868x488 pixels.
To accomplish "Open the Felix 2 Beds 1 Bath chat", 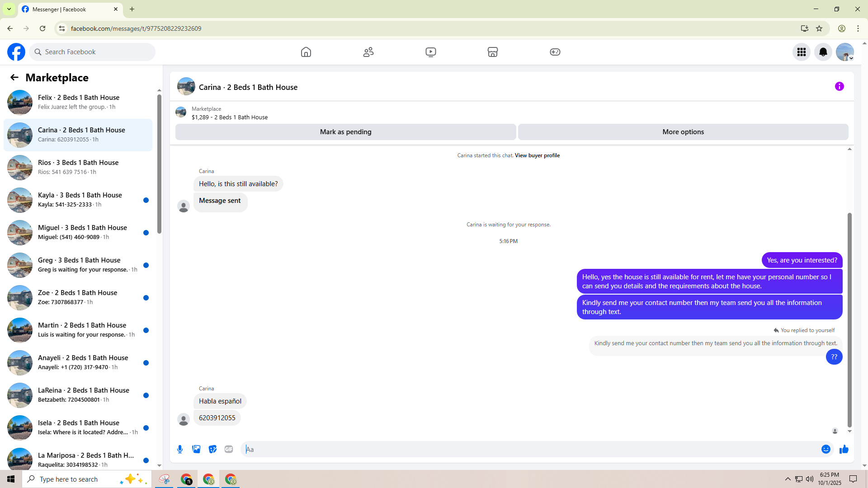I will (78, 103).
